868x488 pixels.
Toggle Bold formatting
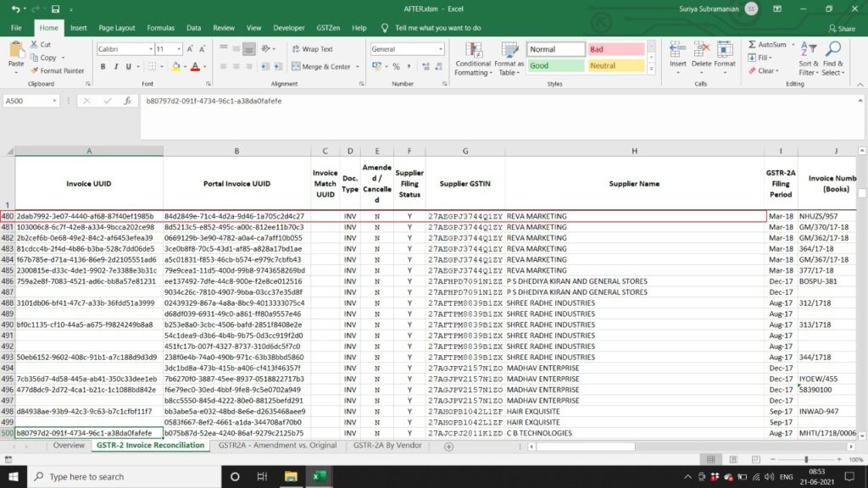[x=103, y=67]
